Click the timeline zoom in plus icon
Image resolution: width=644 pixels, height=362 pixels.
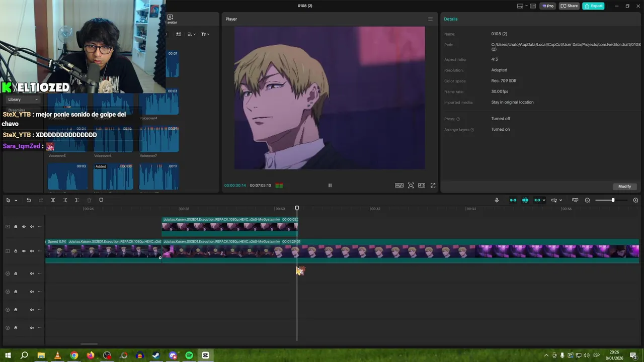click(x=635, y=200)
